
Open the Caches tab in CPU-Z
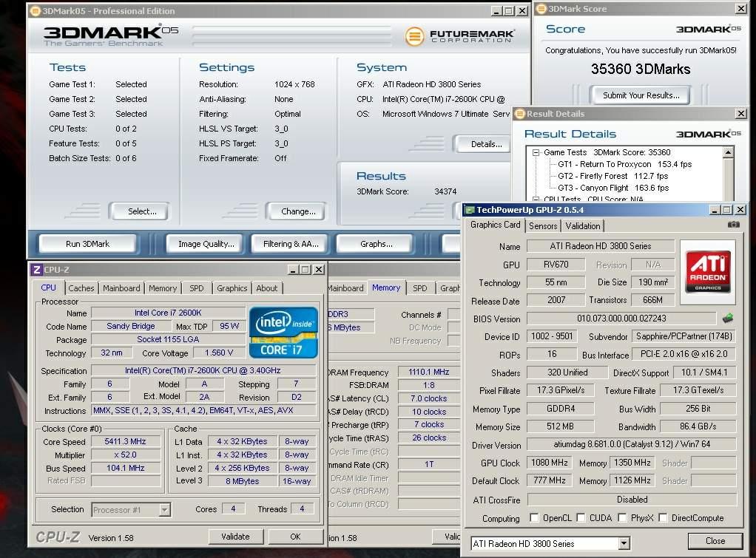point(81,288)
